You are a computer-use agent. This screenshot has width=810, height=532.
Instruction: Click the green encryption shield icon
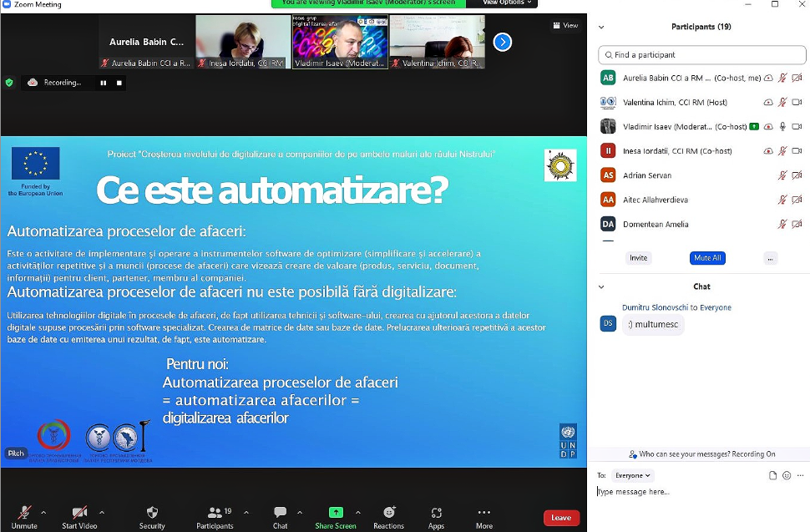point(9,83)
